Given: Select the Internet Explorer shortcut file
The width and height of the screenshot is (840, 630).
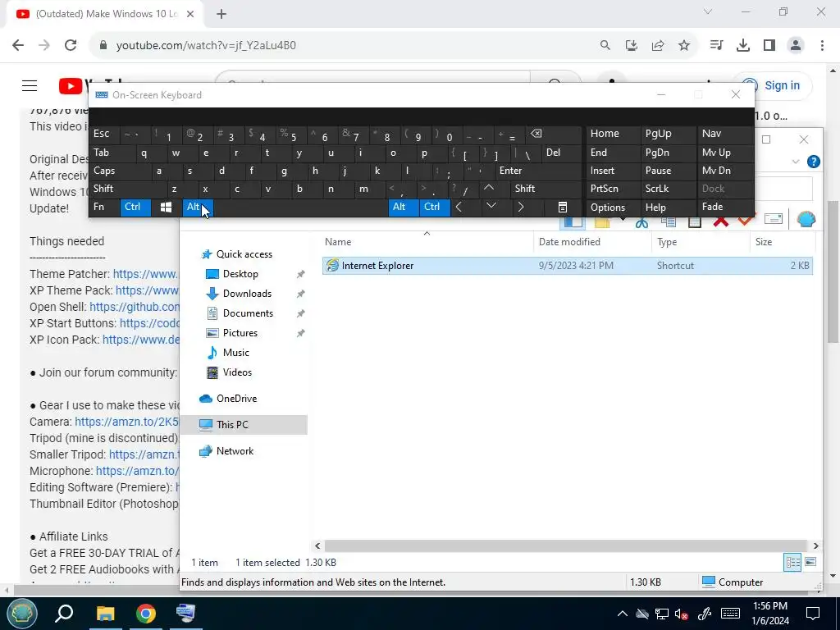Looking at the screenshot, I should (x=567, y=266).
